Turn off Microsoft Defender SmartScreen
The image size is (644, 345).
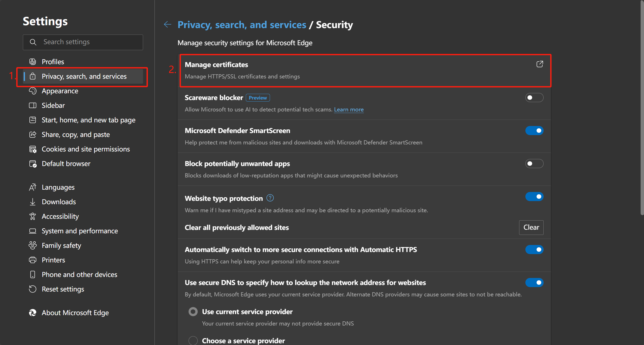coord(534,131)
